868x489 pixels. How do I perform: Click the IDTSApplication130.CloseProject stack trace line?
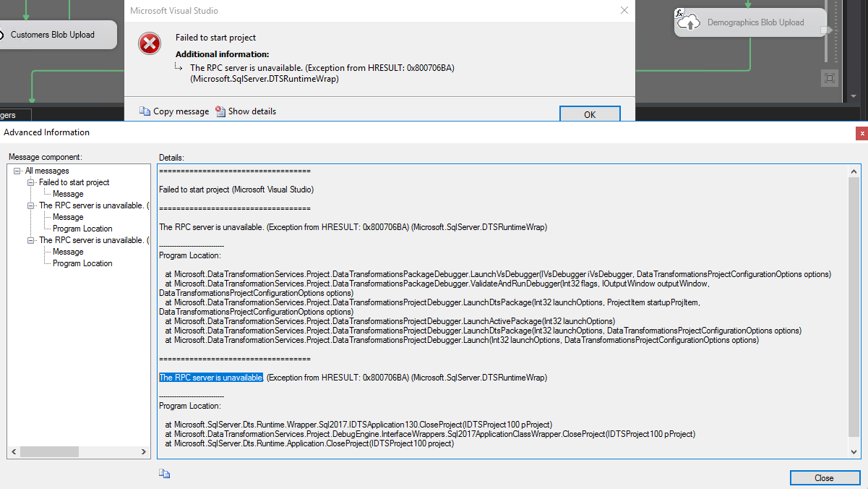coord(358,425)
